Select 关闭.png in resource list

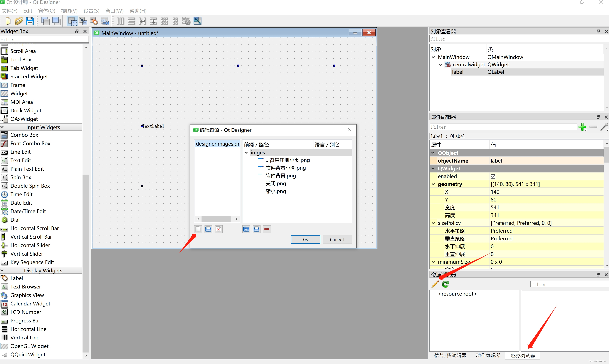(276, 183)
